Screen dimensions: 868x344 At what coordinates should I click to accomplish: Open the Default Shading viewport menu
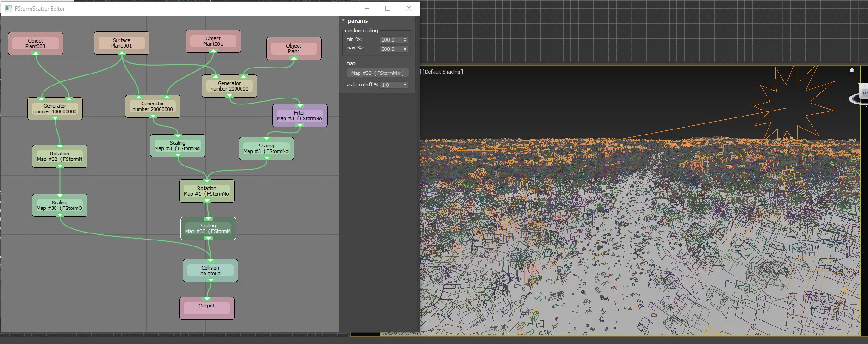pos(443,72)
